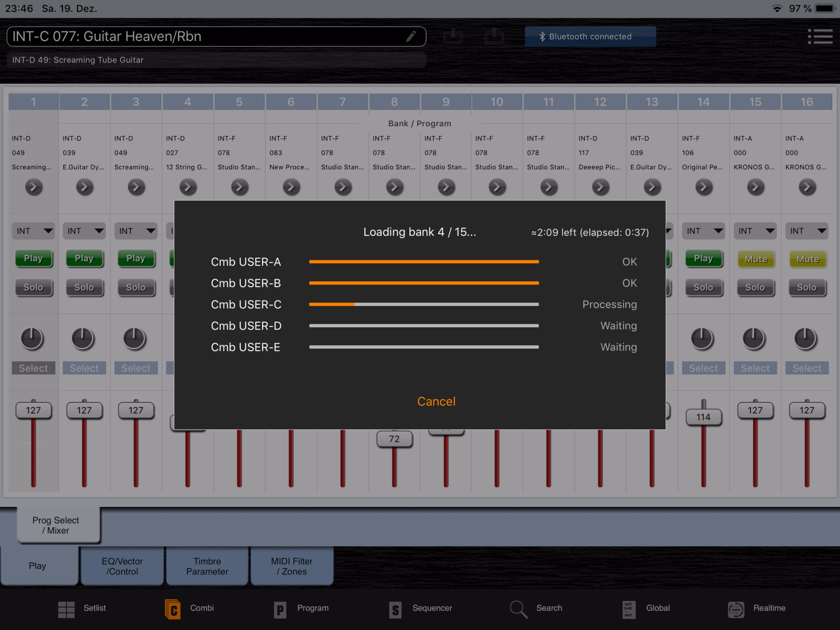Open the hamburger list menu icon
This screenshot has height=630, width=840.
point(820,37)
